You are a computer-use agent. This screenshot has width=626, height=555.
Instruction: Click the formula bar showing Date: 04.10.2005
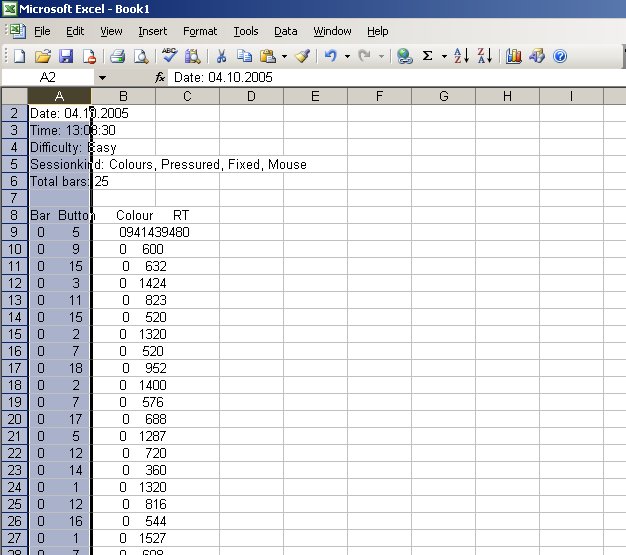click(x=397, y=77)
